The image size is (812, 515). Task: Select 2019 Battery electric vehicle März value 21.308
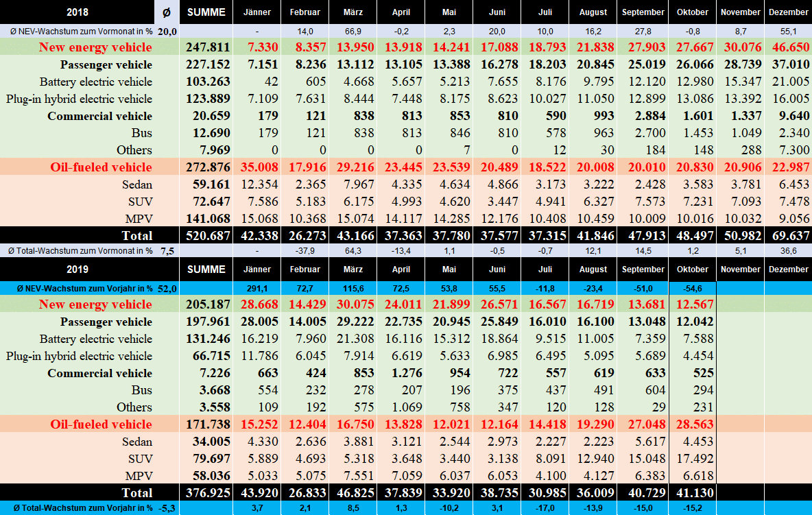[355, 339]
